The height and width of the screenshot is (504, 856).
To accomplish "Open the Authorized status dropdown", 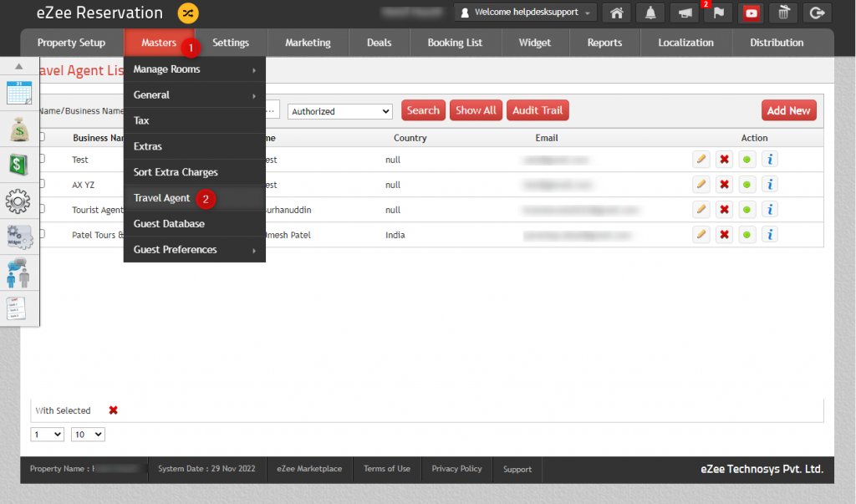I will pyautogui.click(x=339, y=111).
